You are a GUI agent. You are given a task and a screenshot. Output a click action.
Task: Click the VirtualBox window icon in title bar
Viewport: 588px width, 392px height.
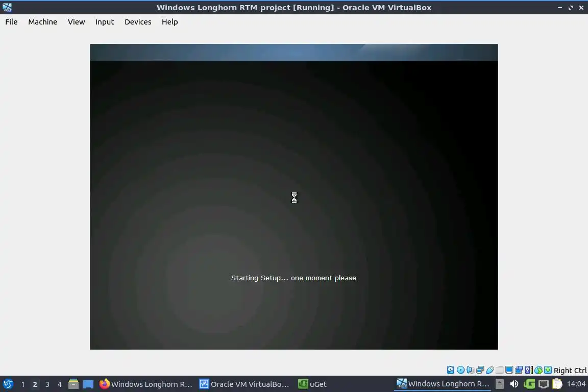7,7
